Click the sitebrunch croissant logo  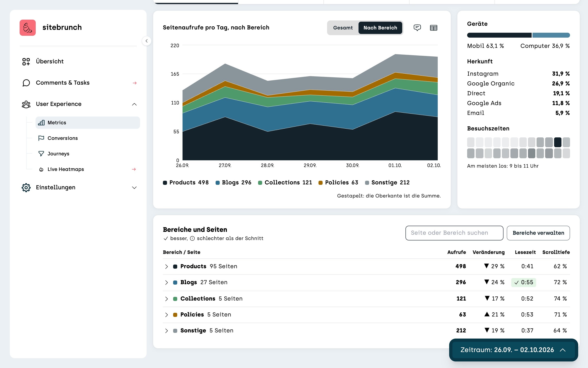[28, 28]
